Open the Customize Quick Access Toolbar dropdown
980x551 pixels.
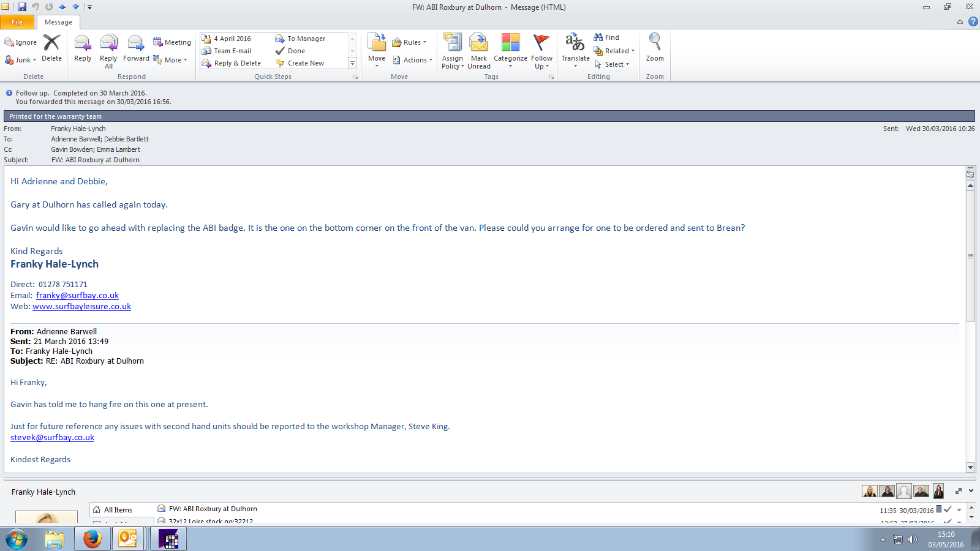pyautogui.click(x=89, y=7)
